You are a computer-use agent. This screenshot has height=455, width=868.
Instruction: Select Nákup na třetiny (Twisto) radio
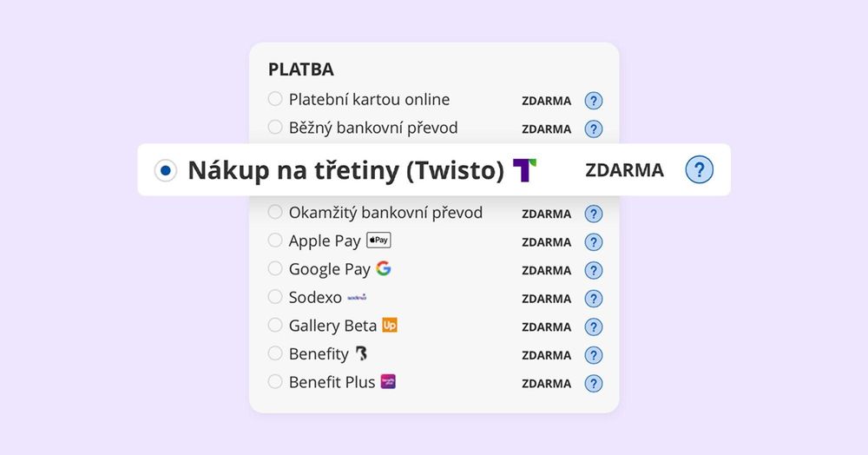(166, 171)
